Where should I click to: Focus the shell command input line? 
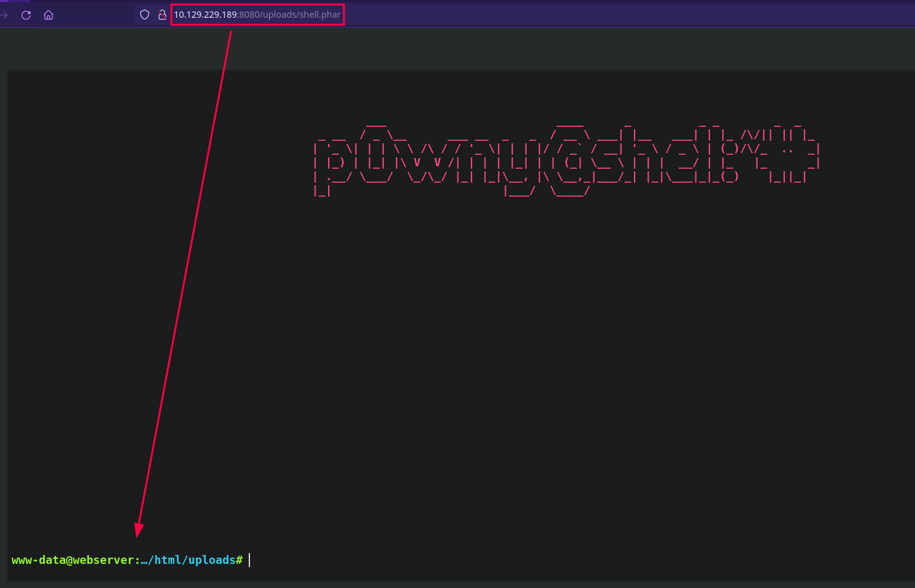(x=508, y=560)
